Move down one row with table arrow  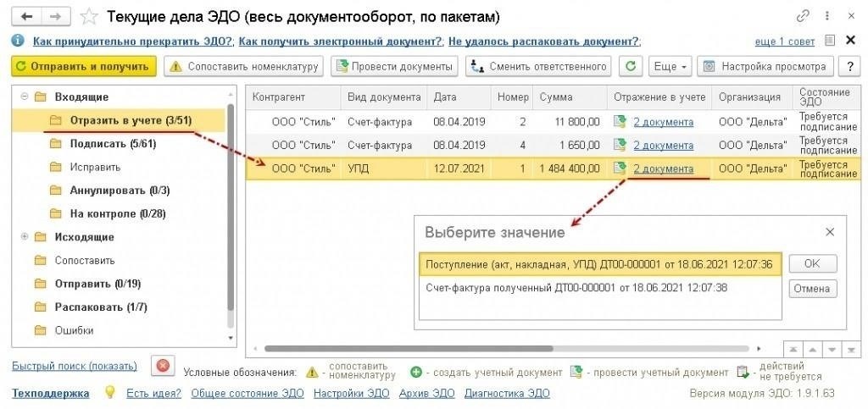(832, 350)
